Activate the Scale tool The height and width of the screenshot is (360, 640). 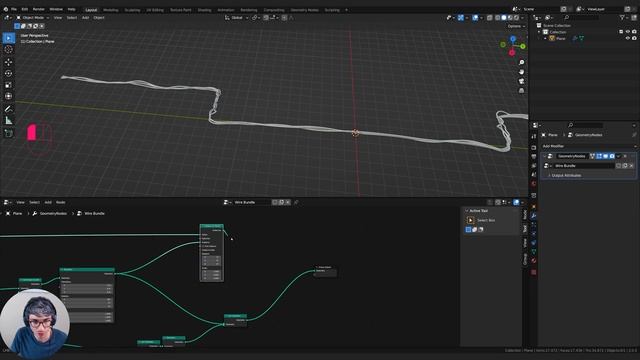[x=9, y=85]
